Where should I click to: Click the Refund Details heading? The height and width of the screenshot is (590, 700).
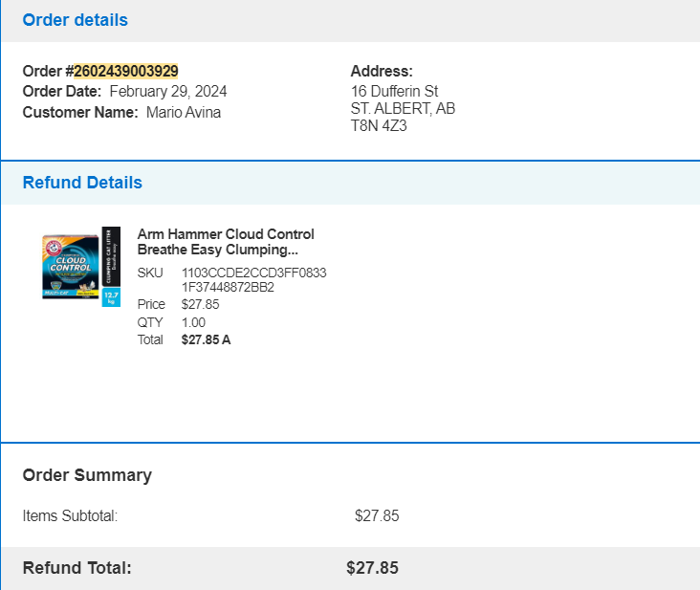82,183
